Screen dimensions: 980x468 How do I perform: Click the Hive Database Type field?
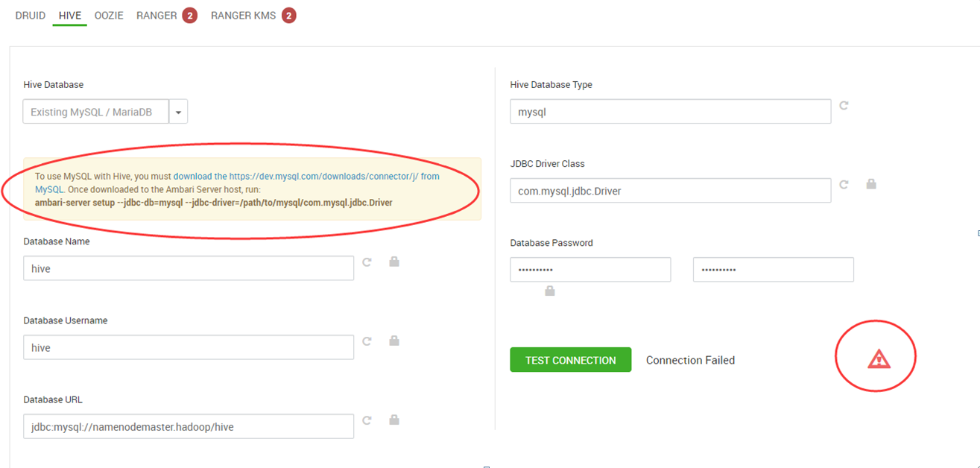671,112
